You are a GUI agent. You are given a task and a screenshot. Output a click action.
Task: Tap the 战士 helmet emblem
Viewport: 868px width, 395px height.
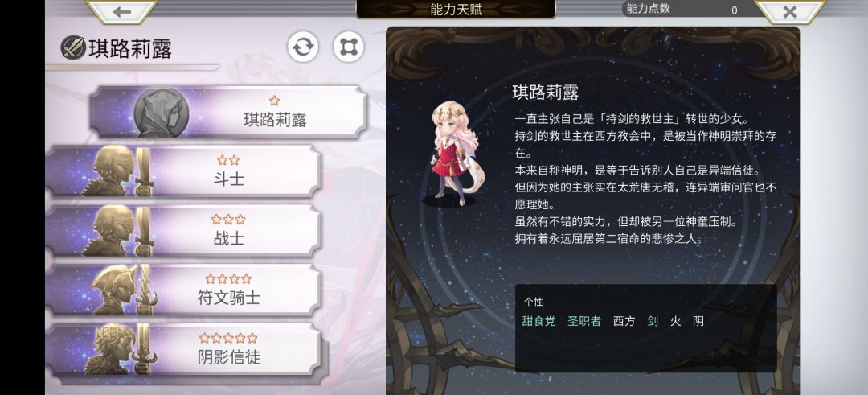118,230
